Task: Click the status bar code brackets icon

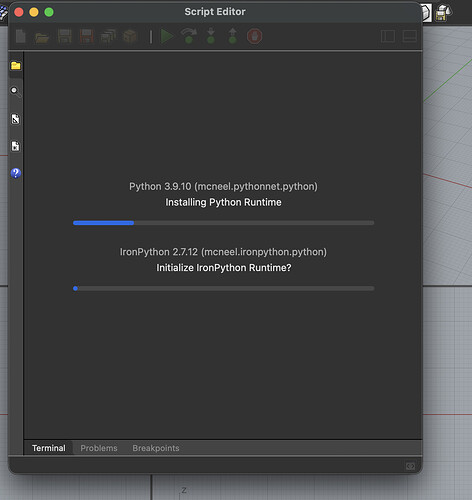Action: 410,466
